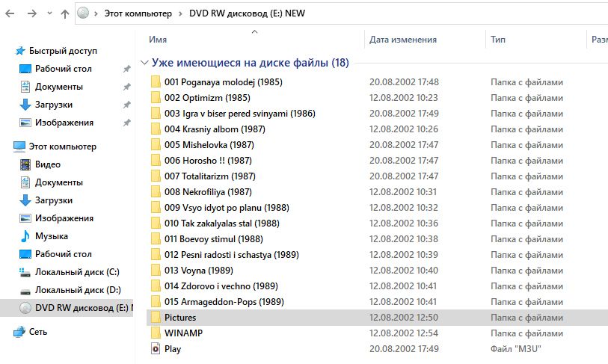The image size is (608, 364).
Task: Open pinned 'Изображения' under quick access
Action: tap(64, 123)
